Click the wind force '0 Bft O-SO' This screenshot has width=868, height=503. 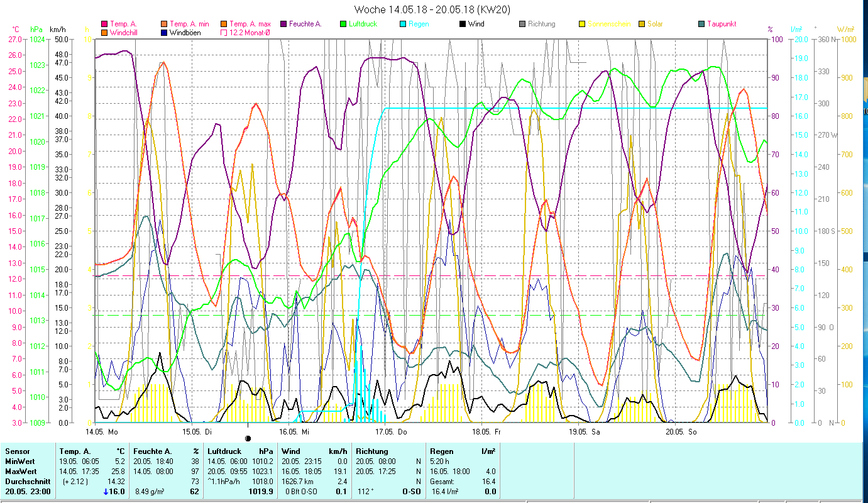coord(302,492)
